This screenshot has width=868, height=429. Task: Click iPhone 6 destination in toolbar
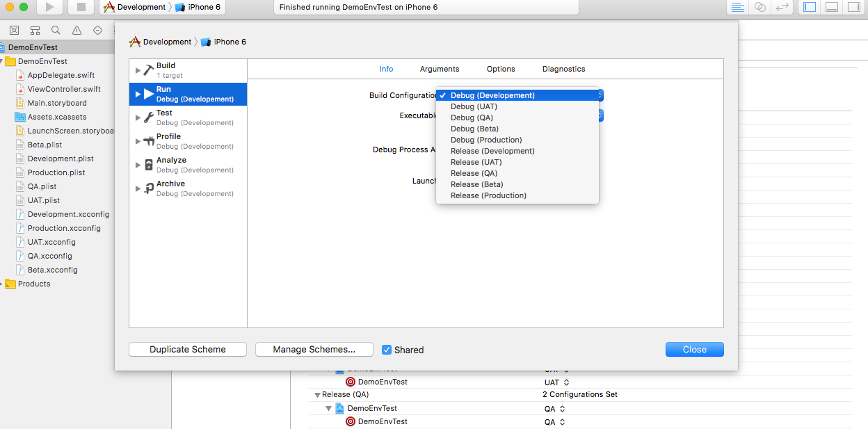pos(198,7)
